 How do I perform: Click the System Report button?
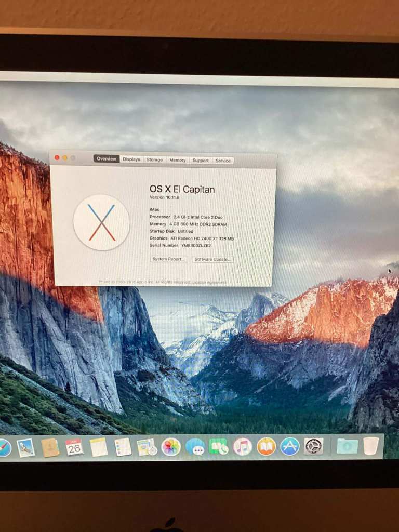(x=169, y=259)
